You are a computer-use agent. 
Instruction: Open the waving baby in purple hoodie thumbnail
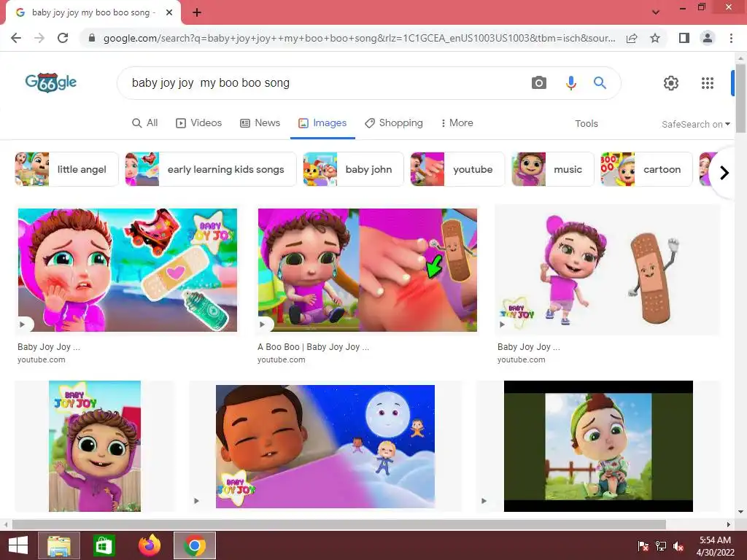[95, 446]
